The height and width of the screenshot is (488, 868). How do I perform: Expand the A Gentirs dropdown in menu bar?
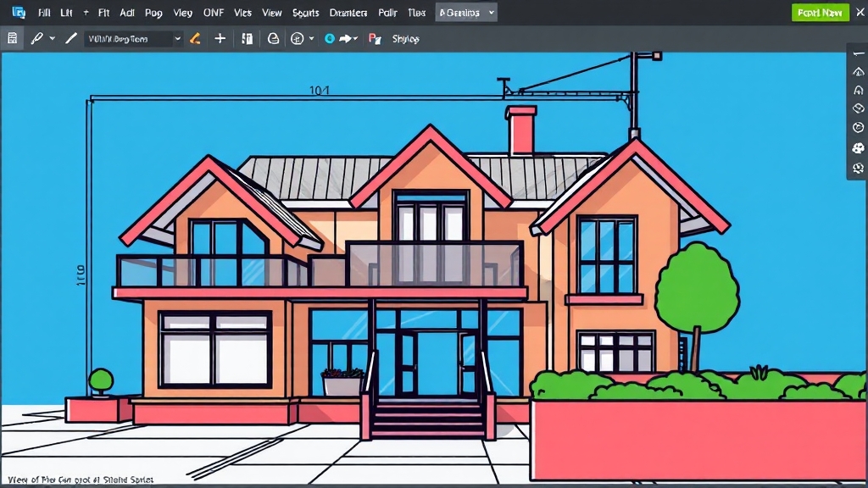click(x=466, y=12)
